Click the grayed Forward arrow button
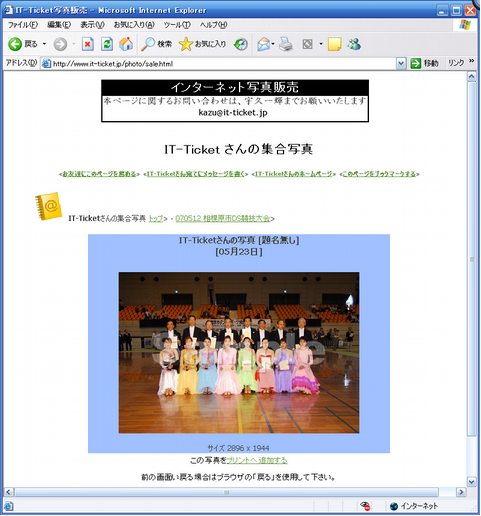The height and width of the screenshot is (516, 481). pyautogui.click(x=60, y=44)
